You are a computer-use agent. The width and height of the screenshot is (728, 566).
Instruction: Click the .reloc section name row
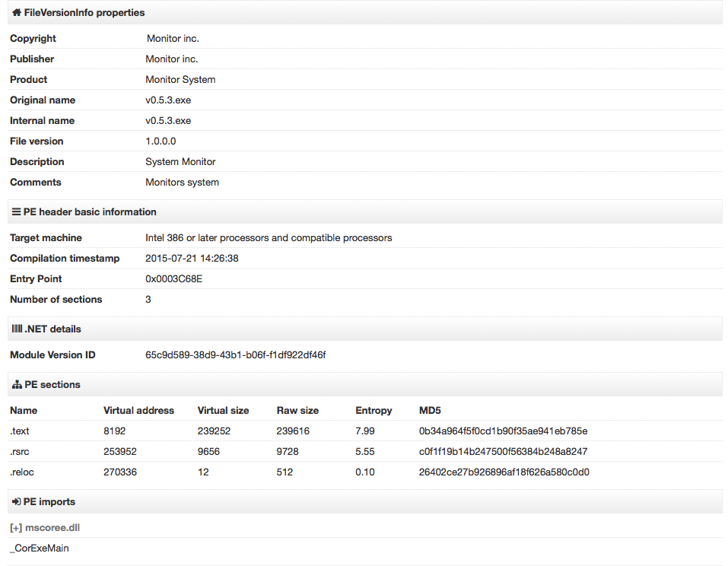pos(365,472)
